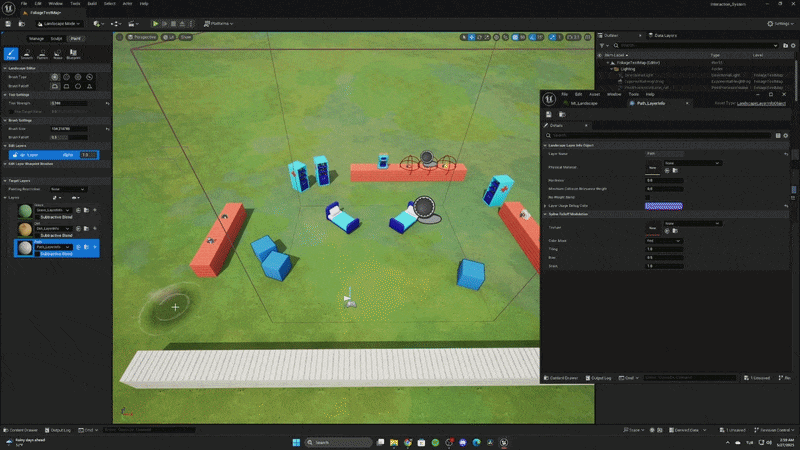Click the viewport options hamburger icon
The height and width of the screenshot is (450, 800).
119,37
